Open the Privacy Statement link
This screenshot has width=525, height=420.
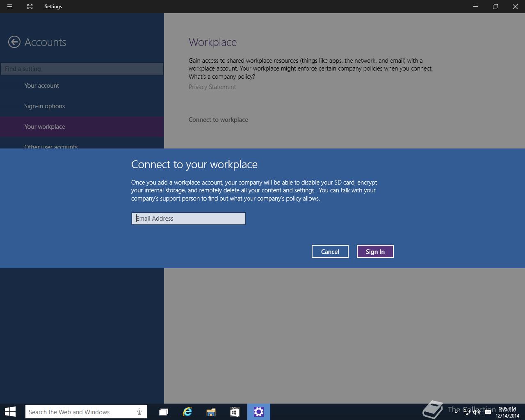(212, 87)
